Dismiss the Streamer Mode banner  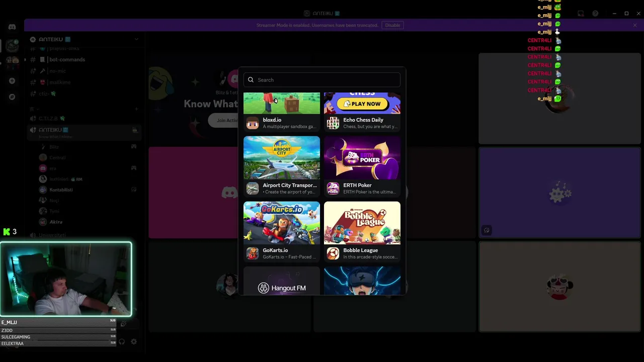(x=635, y=25)
